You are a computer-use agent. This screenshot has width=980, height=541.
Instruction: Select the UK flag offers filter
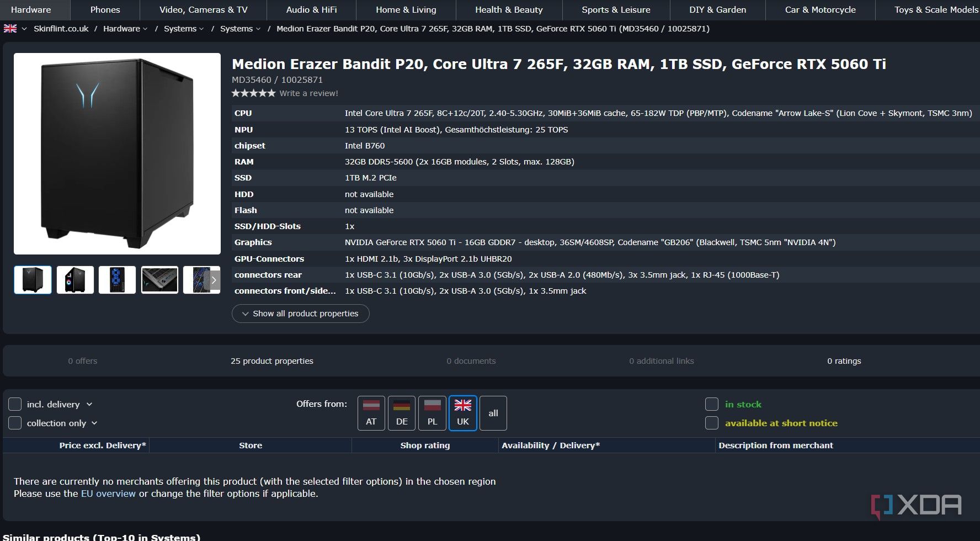[462, 413]
